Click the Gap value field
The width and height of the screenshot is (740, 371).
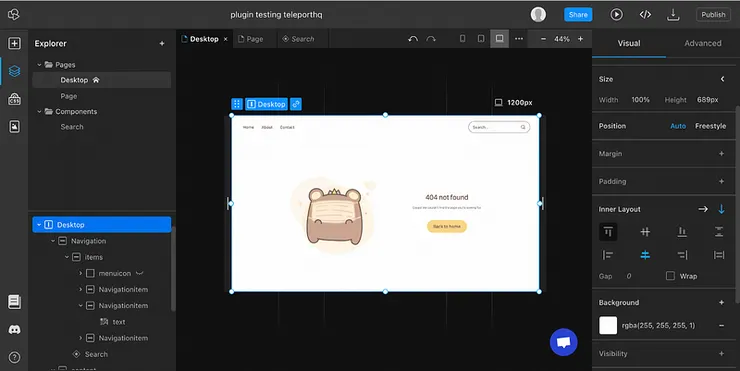pyautogui.click(x=629, y=276)
